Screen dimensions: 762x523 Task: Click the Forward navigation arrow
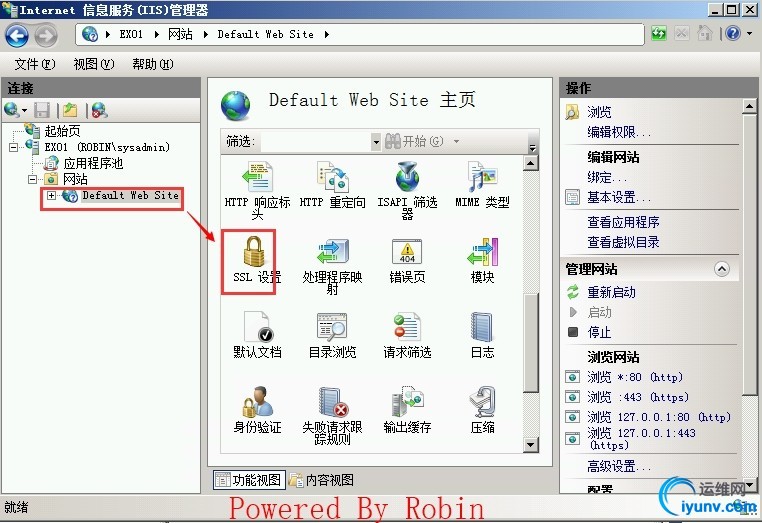pyautogui.click(x=46, y=35)
